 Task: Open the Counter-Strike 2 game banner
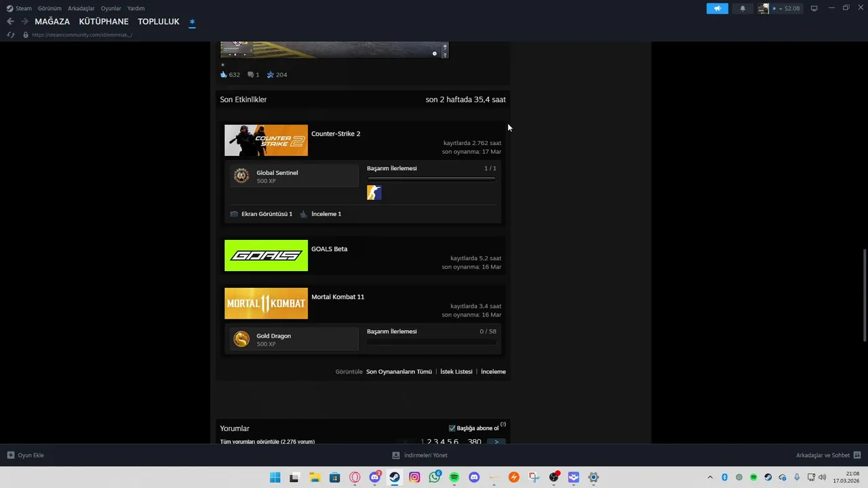[266, 140]
